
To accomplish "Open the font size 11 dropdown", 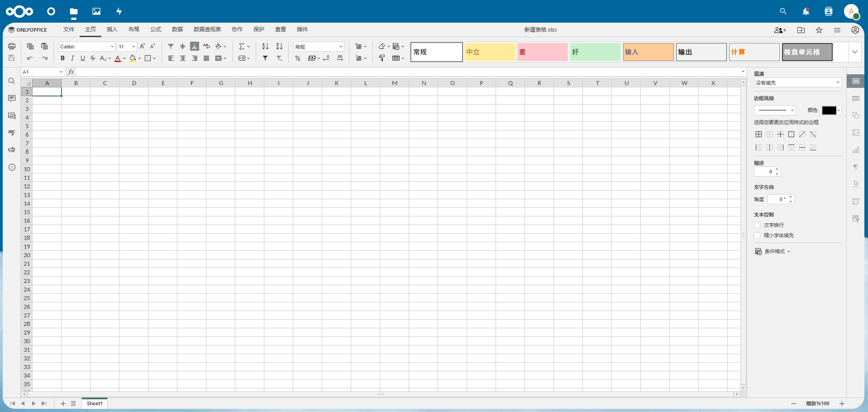I will 134,47.
